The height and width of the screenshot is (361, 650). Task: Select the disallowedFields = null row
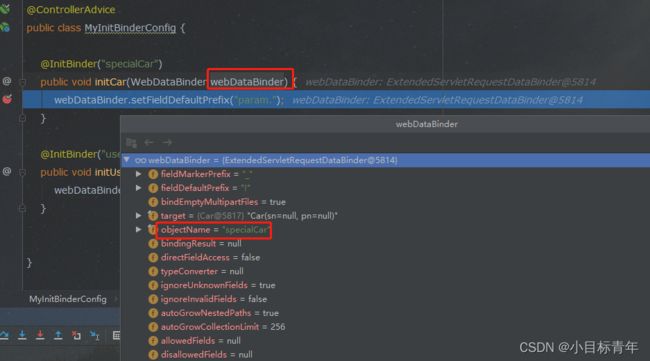386,354
